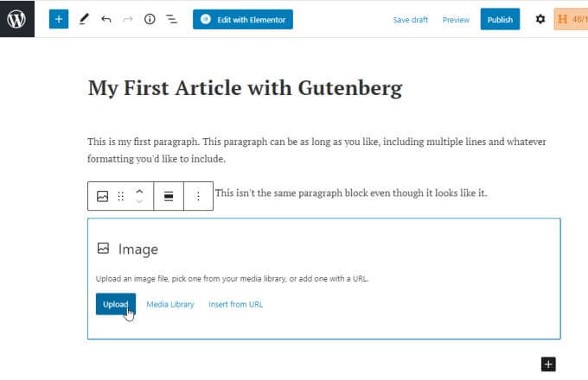Move block down with arrow
Screen dimensions: 588x380
click(139, 202)
